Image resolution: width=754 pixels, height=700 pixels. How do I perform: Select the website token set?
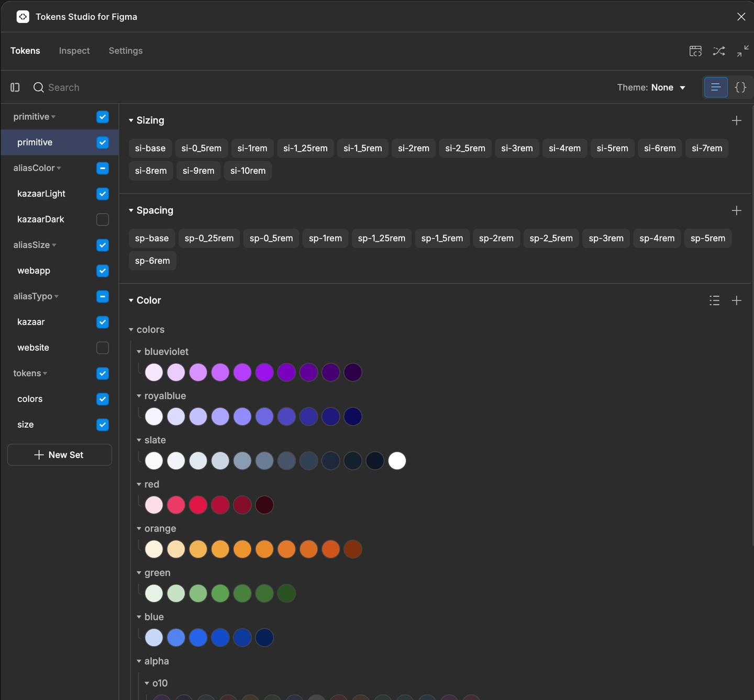tap(33, 348)
